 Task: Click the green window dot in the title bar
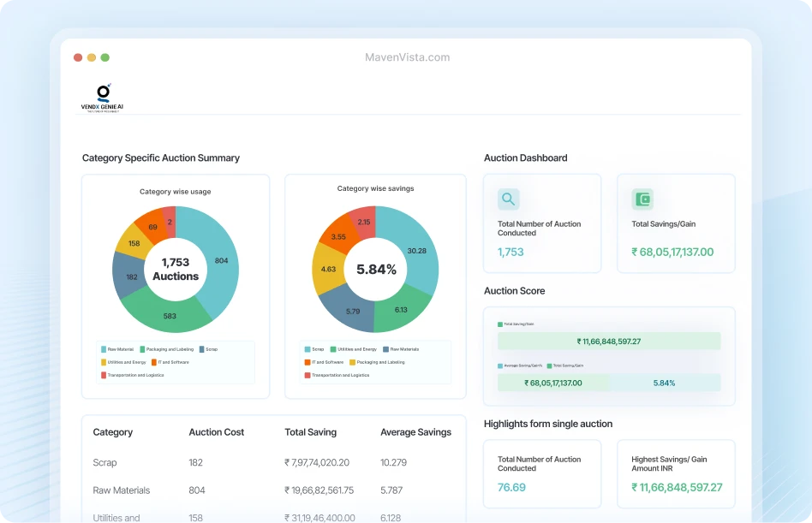pyautogui.click(x=105, y=57)
